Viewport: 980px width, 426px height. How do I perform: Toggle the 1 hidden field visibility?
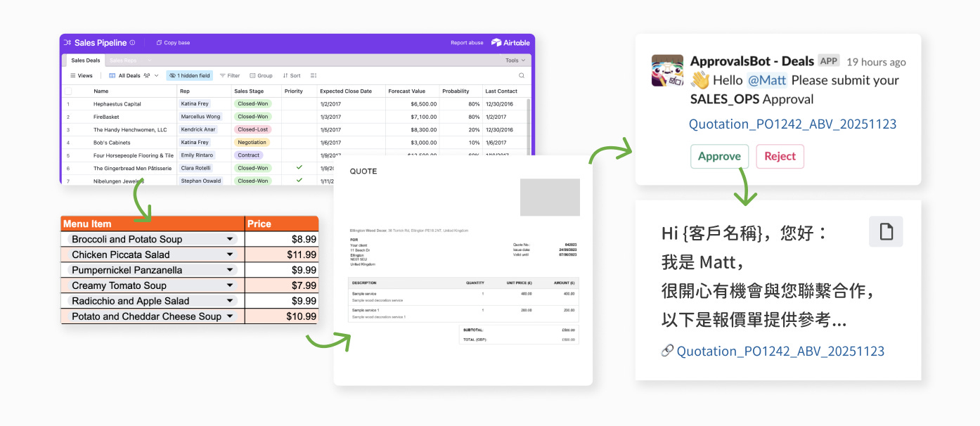[189, 75]
